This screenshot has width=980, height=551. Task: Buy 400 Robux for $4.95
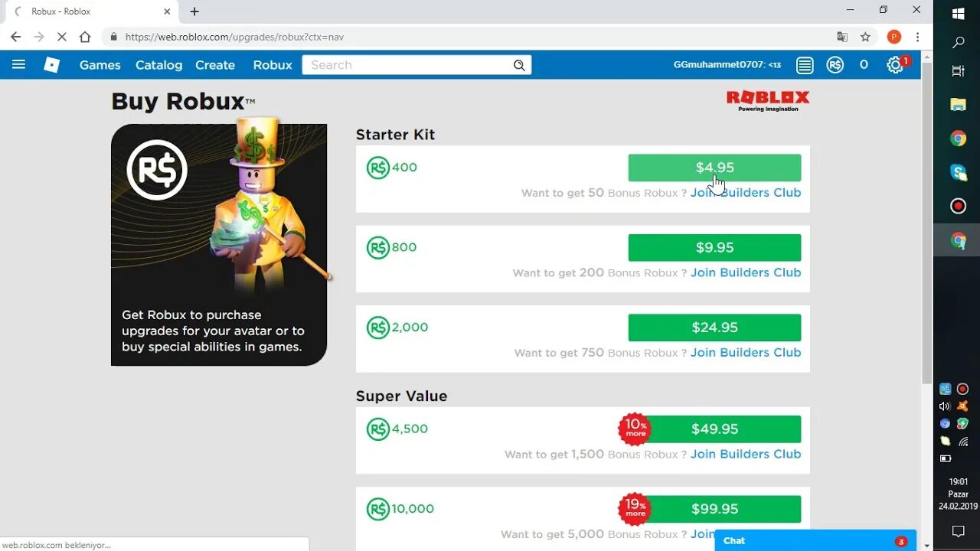(x=714, y=168)
